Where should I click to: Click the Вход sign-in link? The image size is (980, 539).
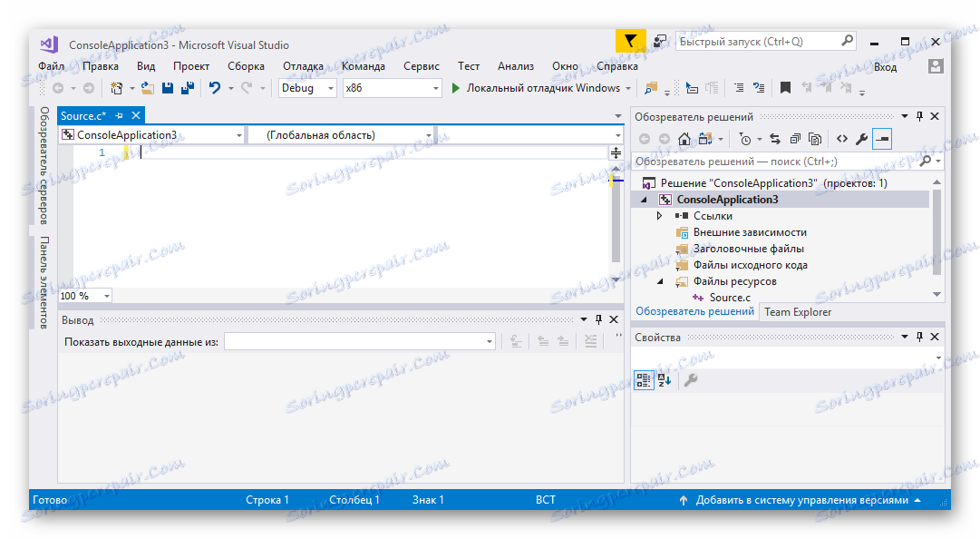885,66
